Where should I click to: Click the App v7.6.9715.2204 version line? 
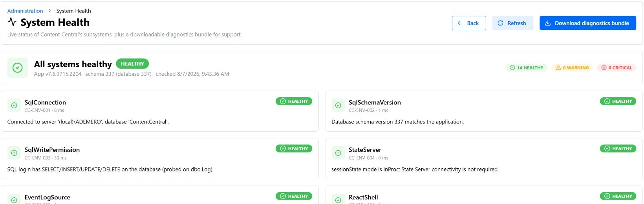pyautogui.click(x=132, y=74)
